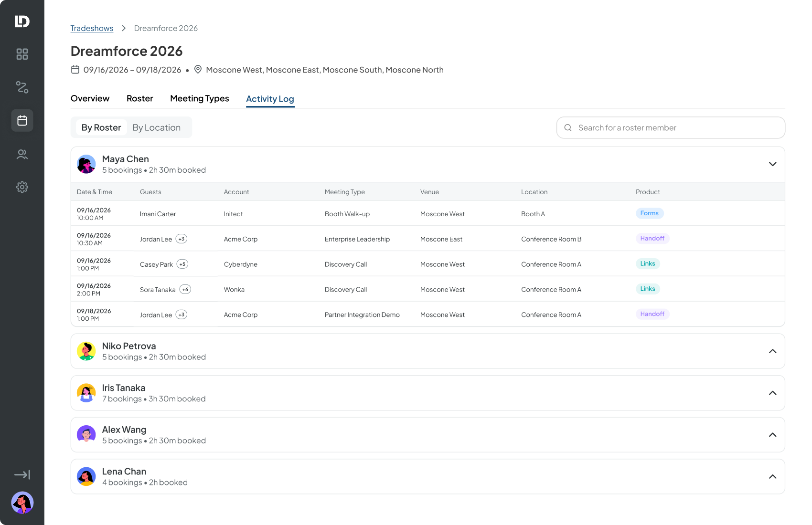Click the Moscone East venue cell
Viewport: 812px width, 525px height.
(441, 239)
